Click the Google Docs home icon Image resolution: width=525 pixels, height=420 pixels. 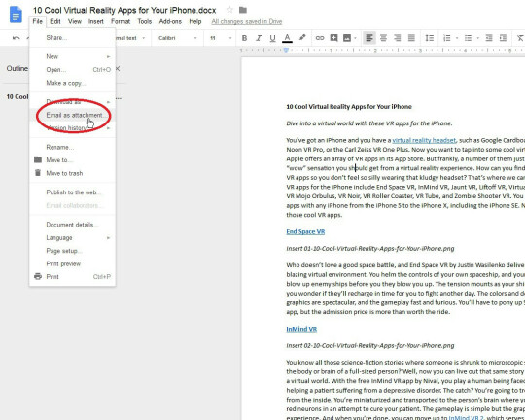(16, 16)
